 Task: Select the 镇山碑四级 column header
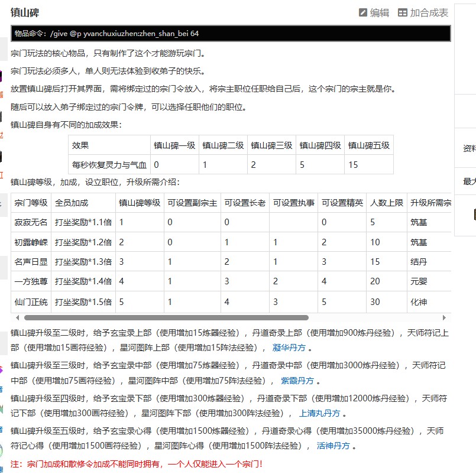point(320,145)
